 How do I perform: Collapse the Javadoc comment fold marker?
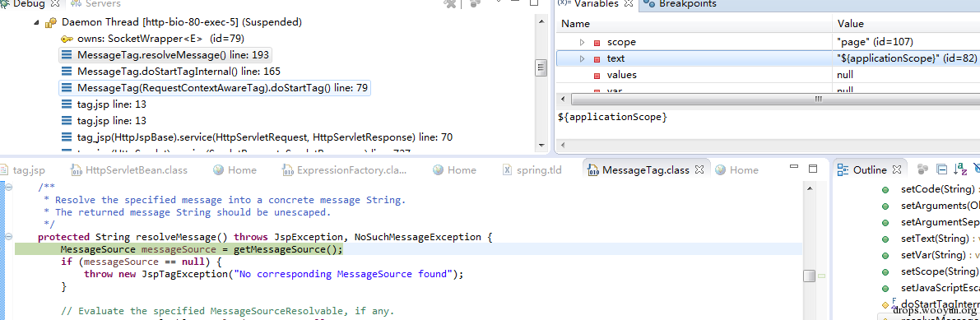click(x=9, y=187)
